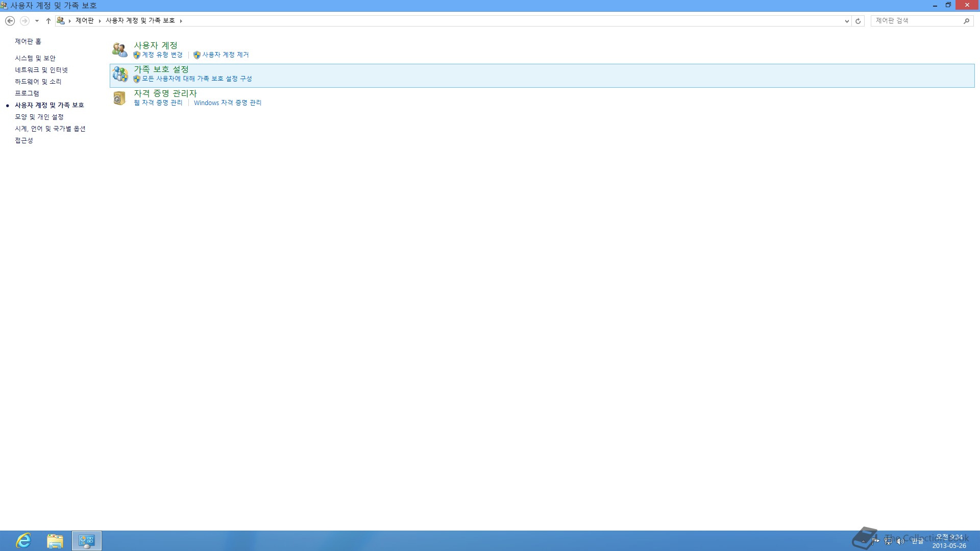Show hidden tray icons arrow
This screenshot has height=551, width=980.
click(864, 541)
